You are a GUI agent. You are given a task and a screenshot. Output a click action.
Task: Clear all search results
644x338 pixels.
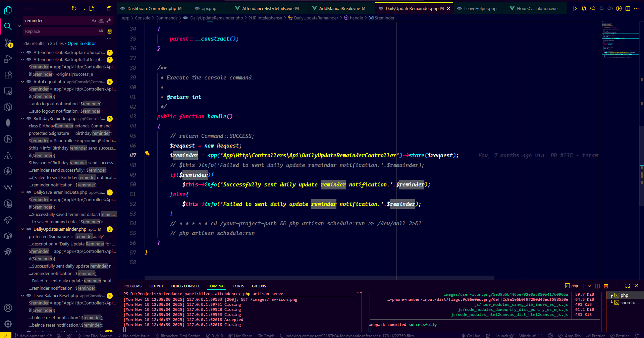(83, 8)
